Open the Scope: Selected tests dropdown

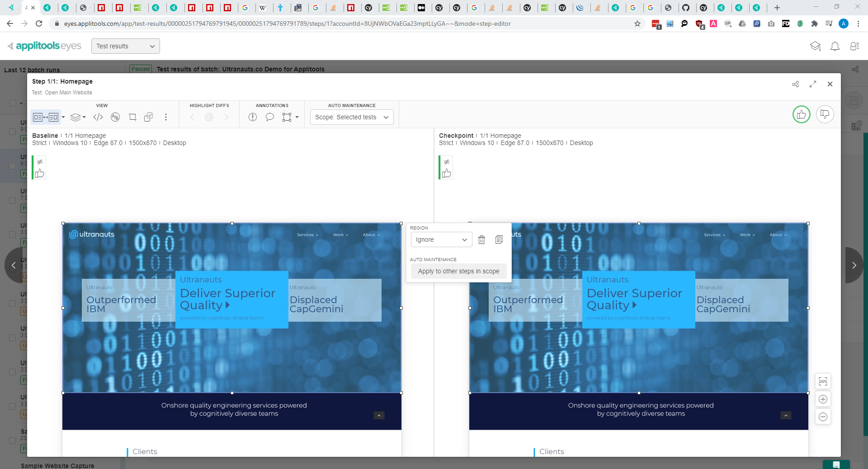point(351,117)
